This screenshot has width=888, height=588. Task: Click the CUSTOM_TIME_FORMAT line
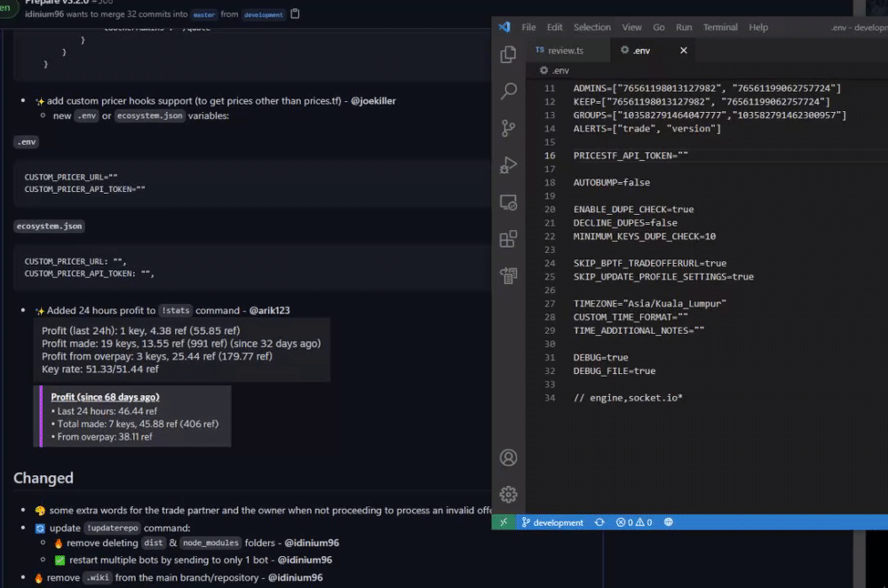pyautogui.click(x=630, y=317)
